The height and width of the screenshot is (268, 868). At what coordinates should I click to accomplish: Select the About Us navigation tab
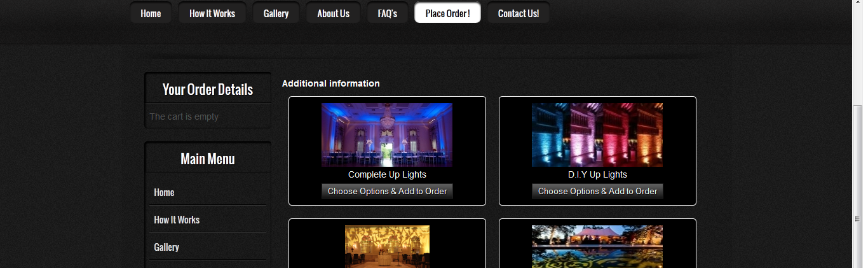333,13
